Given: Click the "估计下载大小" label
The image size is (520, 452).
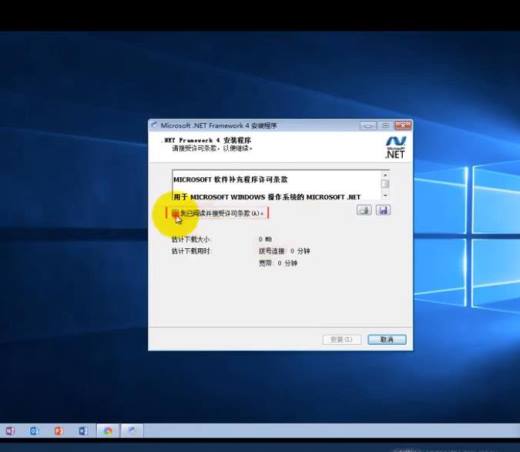Looking at the screenshot, I should (190, 239).
